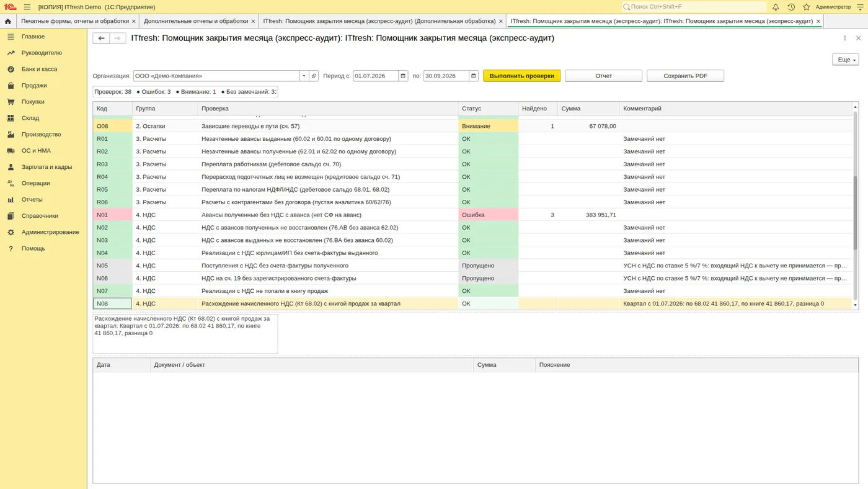
Task: Open history clock icon
Action: [791, 7]
